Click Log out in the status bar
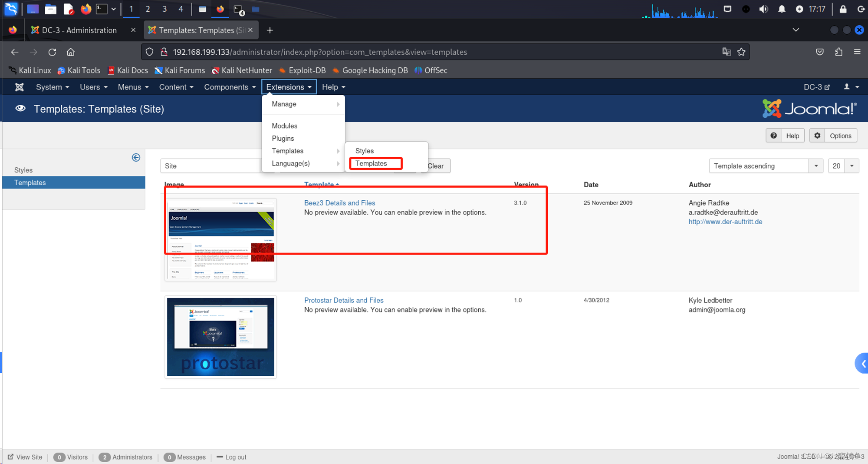Viewport: 868px width, 464px height. point(231,457)
